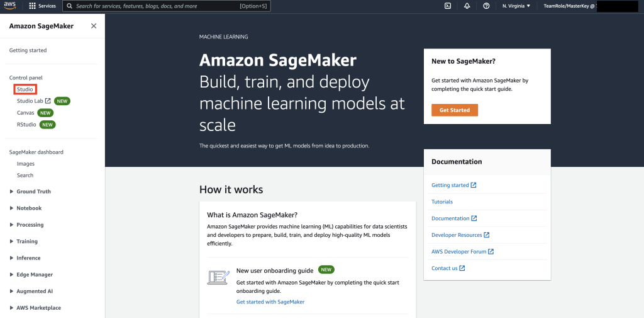Open Canvas in the sidebar

25,113
